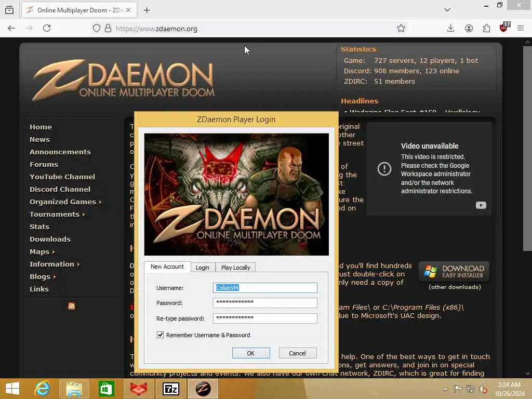Open the Links sidebar item
Viewport: 532px width, 399px height.
[39, 289]
